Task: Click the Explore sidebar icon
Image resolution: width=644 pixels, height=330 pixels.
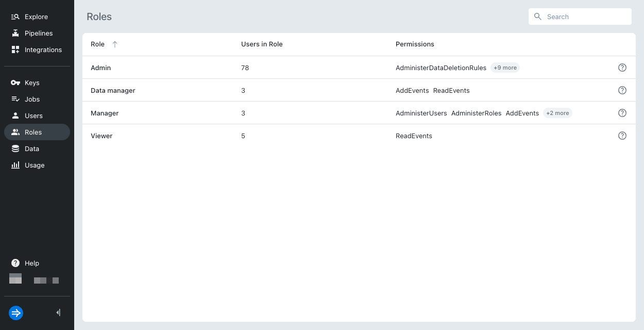Action: (15, 16)
